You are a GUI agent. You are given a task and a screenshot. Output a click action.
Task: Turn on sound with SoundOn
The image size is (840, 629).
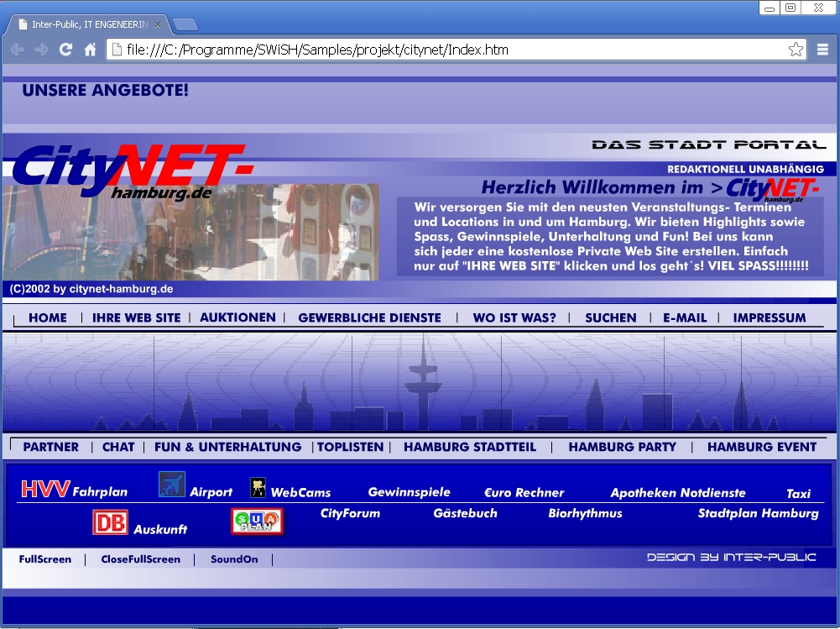coord(234,559)
